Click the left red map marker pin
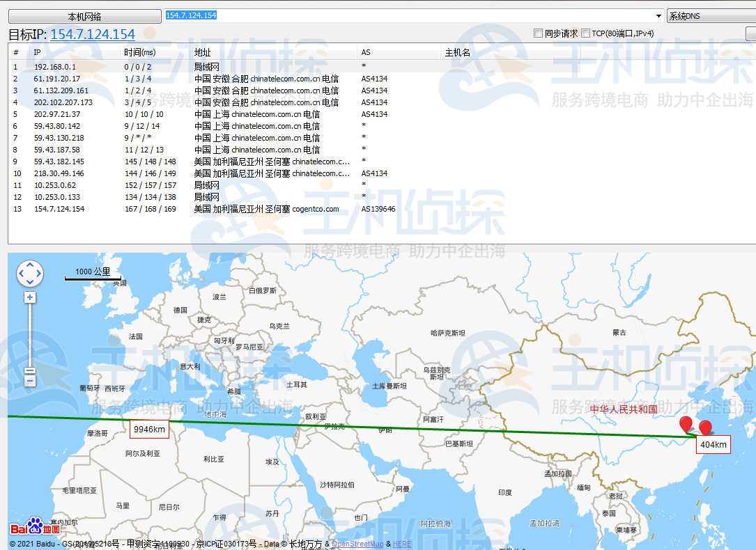The height and width of the screenshot is (550, 756). pyautogui.click(x=686, y=424)
